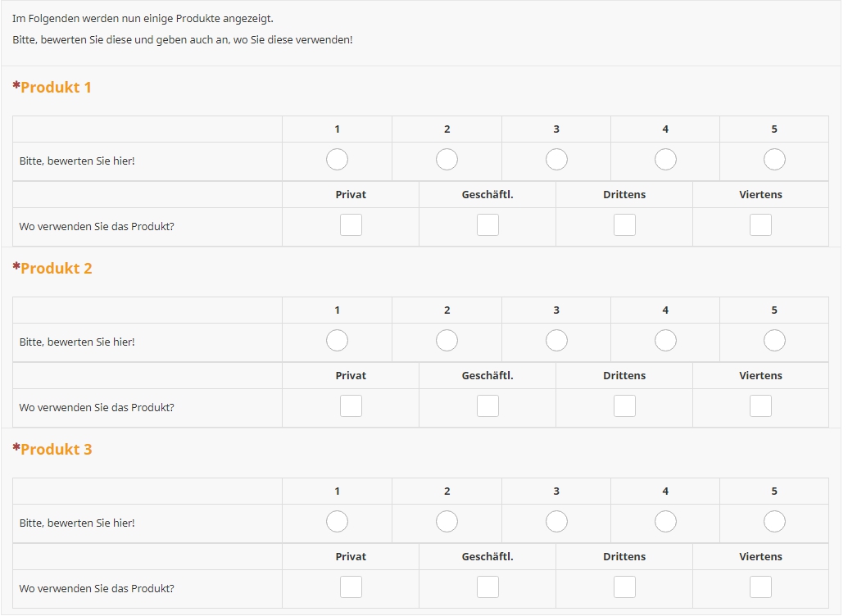Rate Produkt 1 with radio button 1

pos(337,160)
